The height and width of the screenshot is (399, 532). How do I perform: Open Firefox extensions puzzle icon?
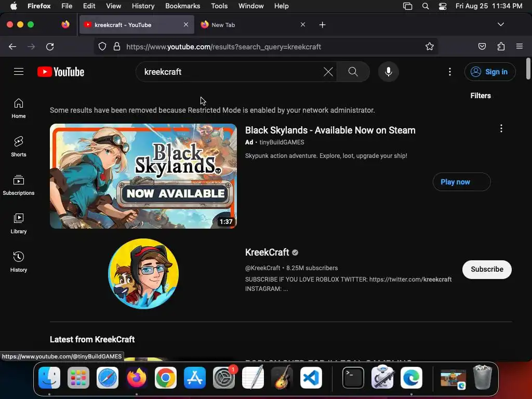click(501, 46)
